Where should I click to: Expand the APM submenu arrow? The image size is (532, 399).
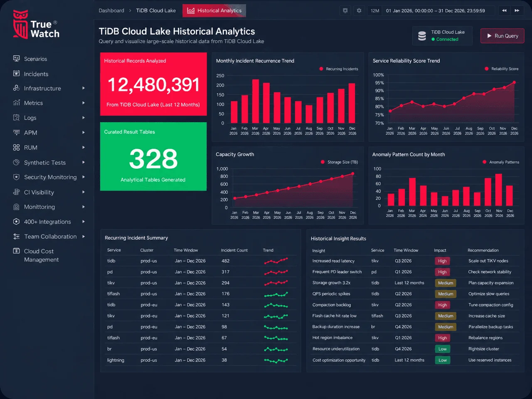84,133
